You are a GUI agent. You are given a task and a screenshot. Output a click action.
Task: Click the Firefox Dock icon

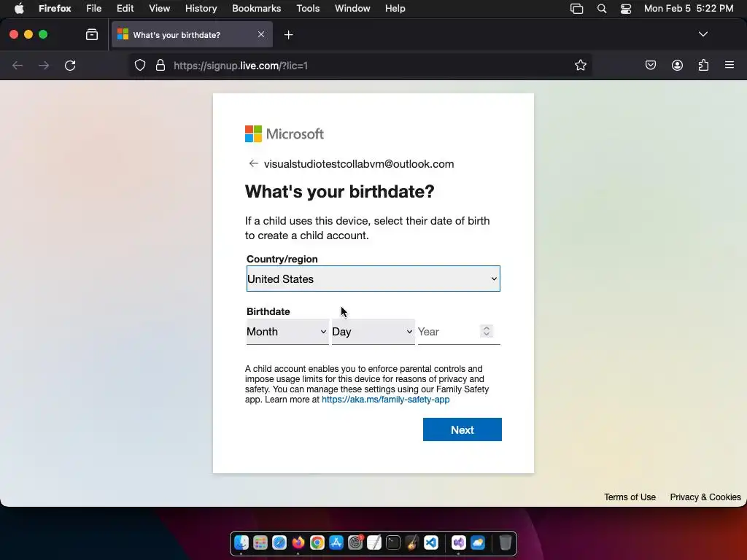tap(298, 542)
